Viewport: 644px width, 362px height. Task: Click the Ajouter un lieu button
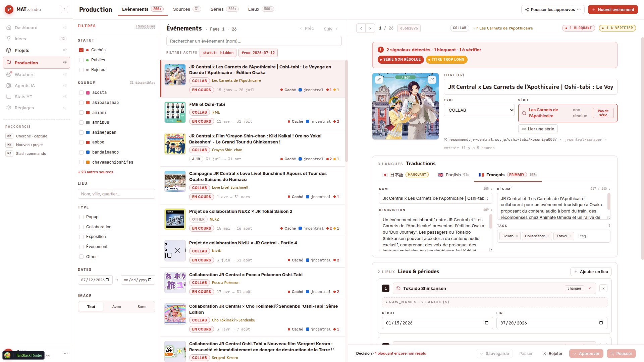(x=591, y=271)
